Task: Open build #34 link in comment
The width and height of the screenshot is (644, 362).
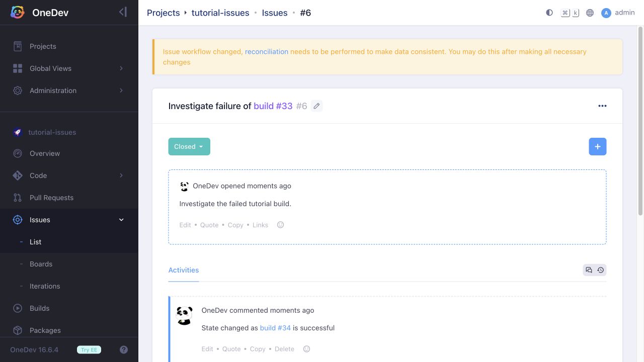Action: (x=275, y=328)
